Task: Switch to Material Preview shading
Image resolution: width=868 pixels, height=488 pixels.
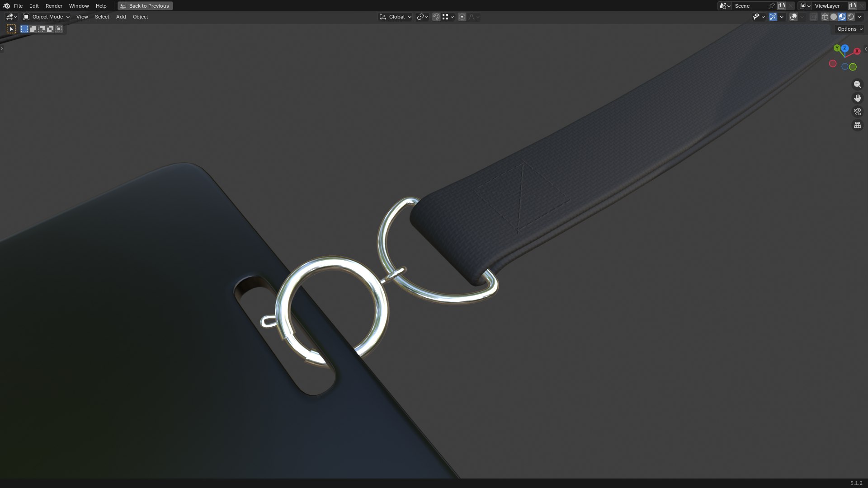Action: click(x=842, y=17)
